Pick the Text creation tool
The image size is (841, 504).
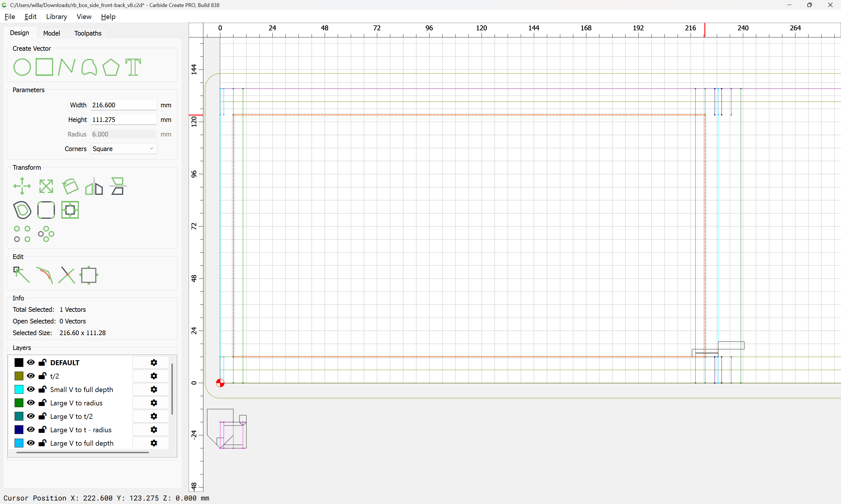[x=133, y=67]
